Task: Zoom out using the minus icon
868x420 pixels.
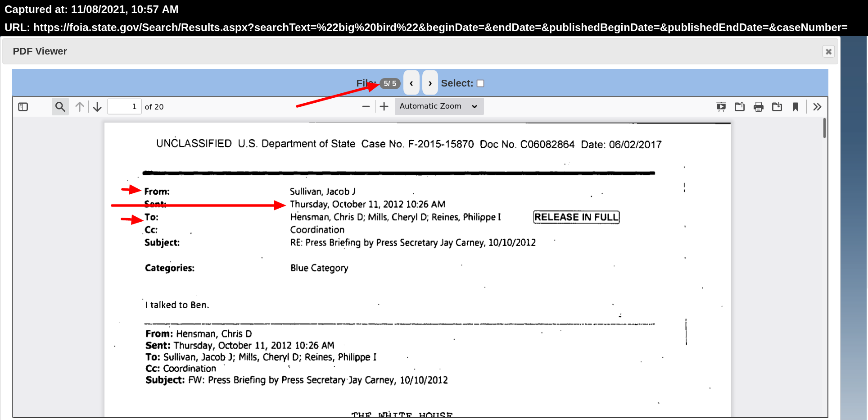Action: pyautogui.click(x=366, y=107)
